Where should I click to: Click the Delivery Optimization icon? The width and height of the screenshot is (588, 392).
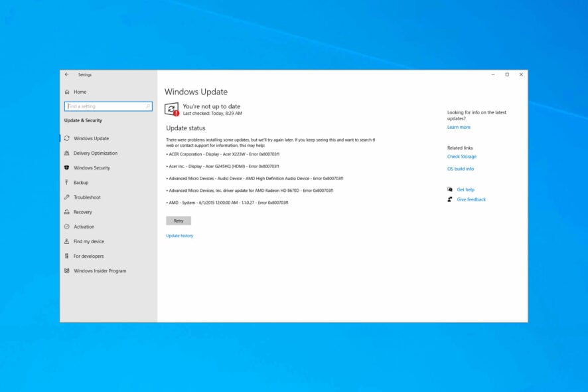coord(67,153)
